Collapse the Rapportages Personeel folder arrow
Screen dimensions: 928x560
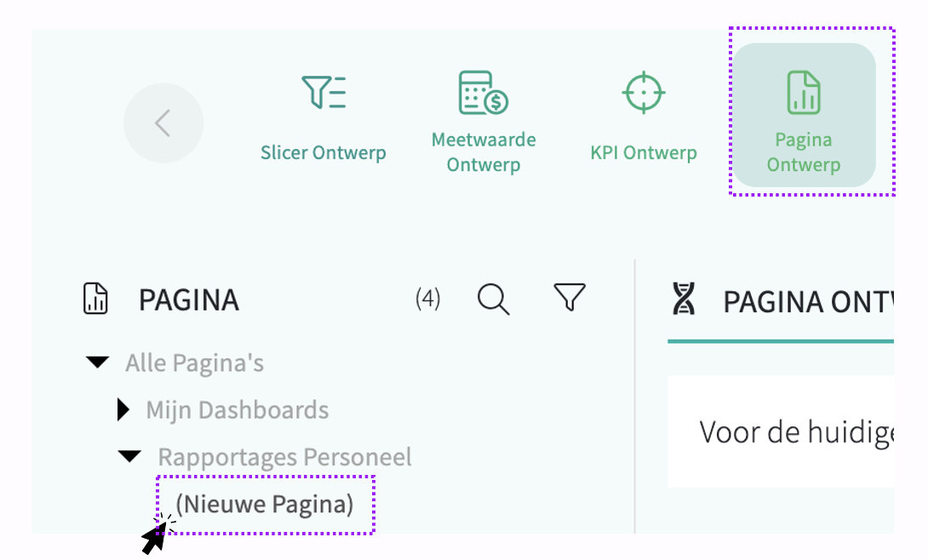click(129, 456)
